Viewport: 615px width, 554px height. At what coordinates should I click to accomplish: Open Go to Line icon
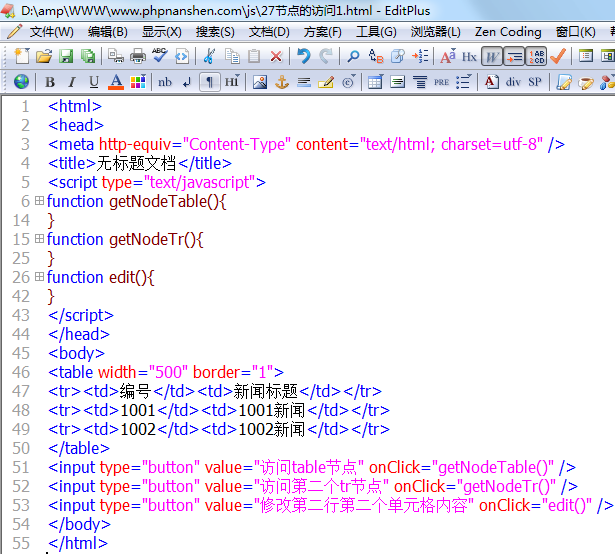tap(420, 56)
